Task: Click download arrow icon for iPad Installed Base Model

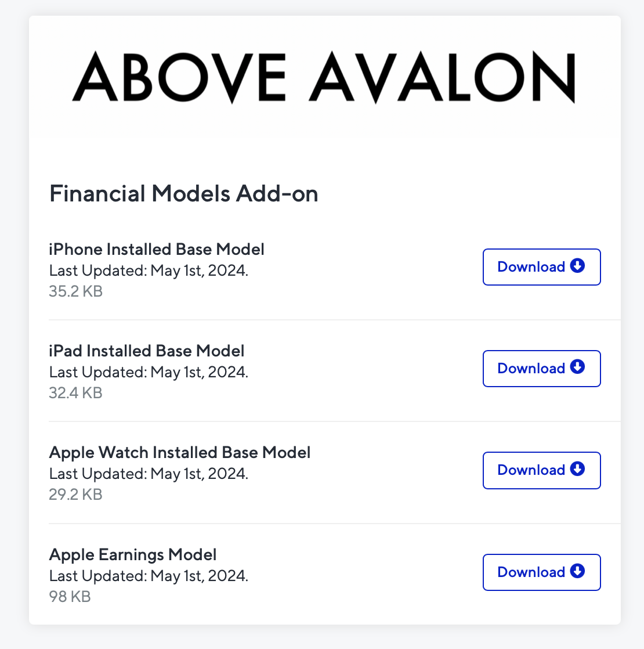Action: click(577, 367)
